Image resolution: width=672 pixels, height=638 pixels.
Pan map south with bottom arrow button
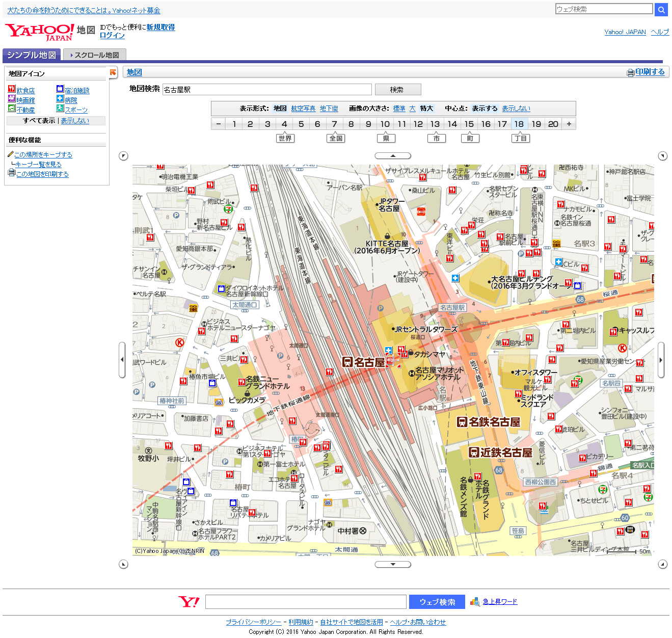(393, 564)
